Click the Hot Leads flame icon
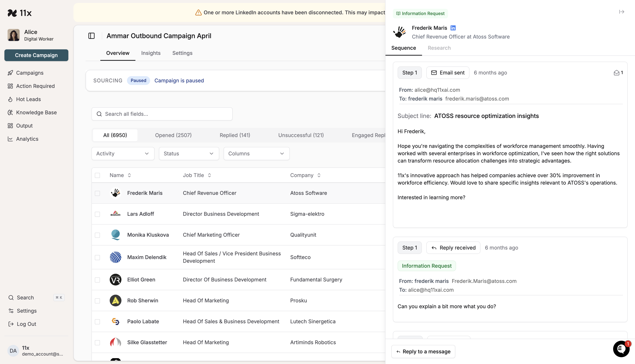 (x=10, y=99)
